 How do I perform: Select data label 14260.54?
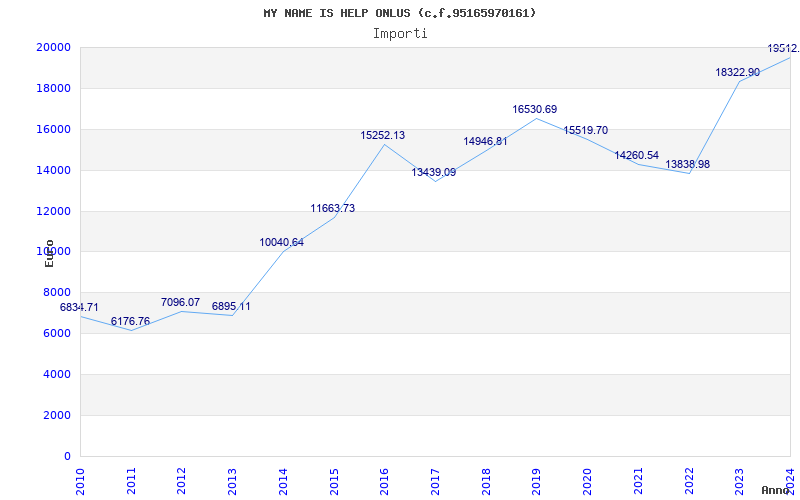click(x=636, y=155)
